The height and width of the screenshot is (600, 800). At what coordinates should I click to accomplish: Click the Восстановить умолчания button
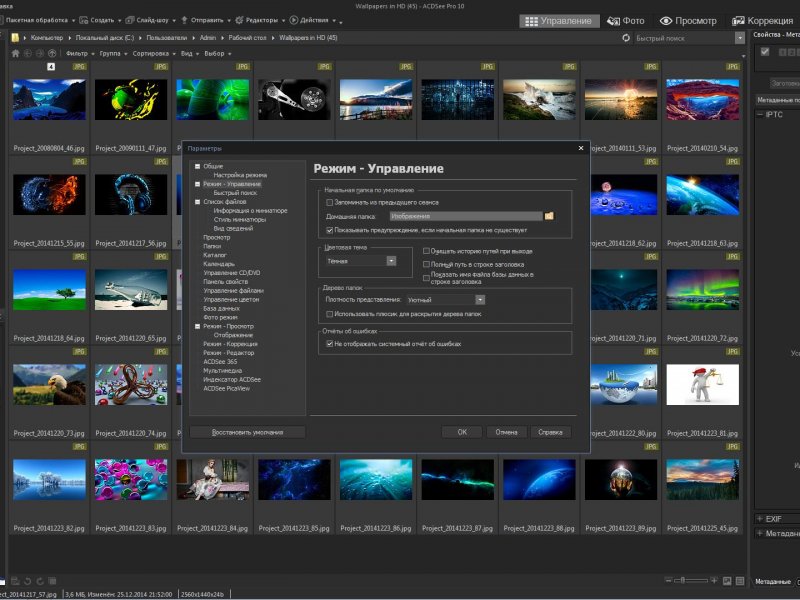point(247,432)
